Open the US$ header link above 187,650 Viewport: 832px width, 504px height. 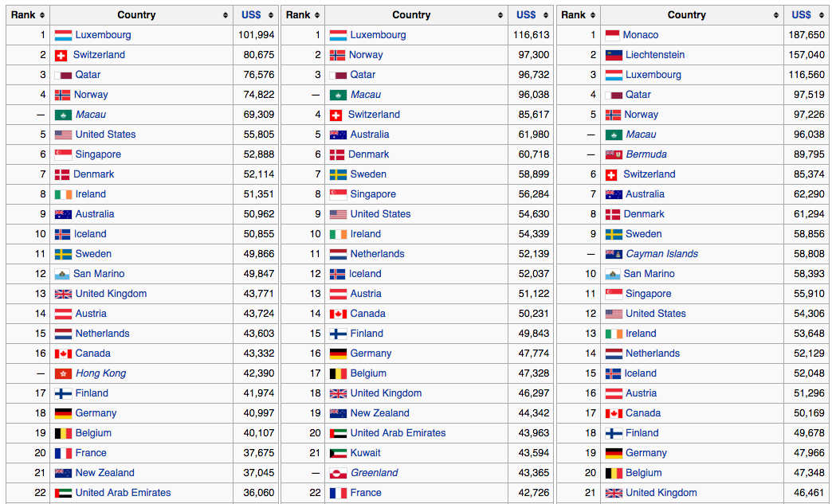tap(801, 15)
